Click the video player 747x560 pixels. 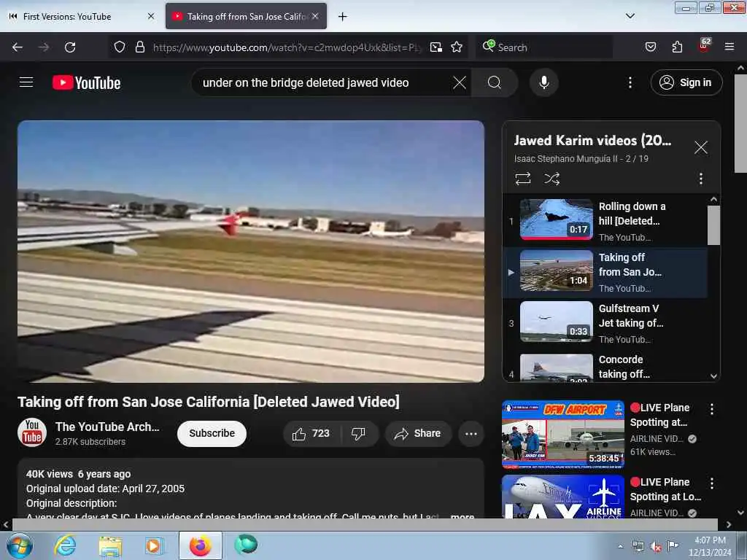coord(251,252)
